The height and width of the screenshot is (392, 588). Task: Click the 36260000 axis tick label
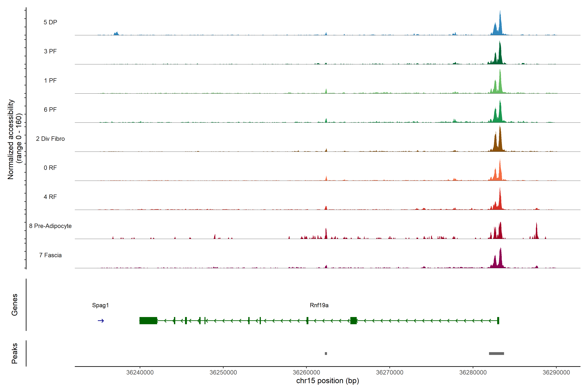306,373
